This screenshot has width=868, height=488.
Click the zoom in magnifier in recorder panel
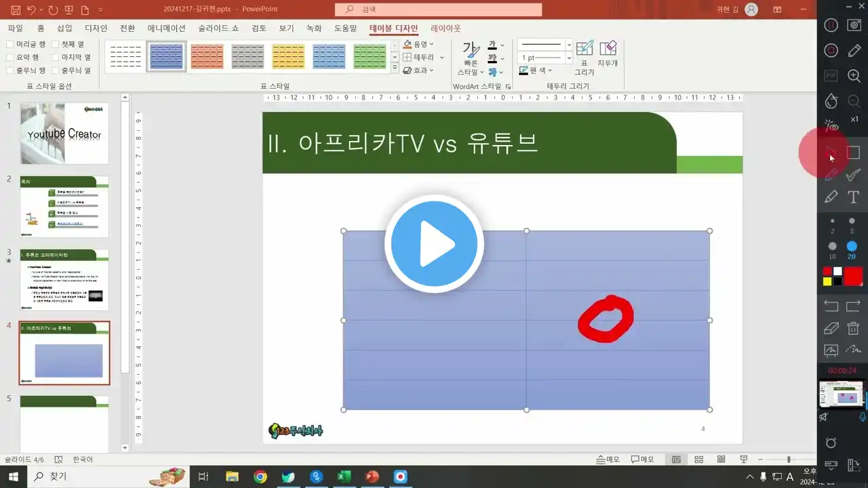(x=854, y=76)
